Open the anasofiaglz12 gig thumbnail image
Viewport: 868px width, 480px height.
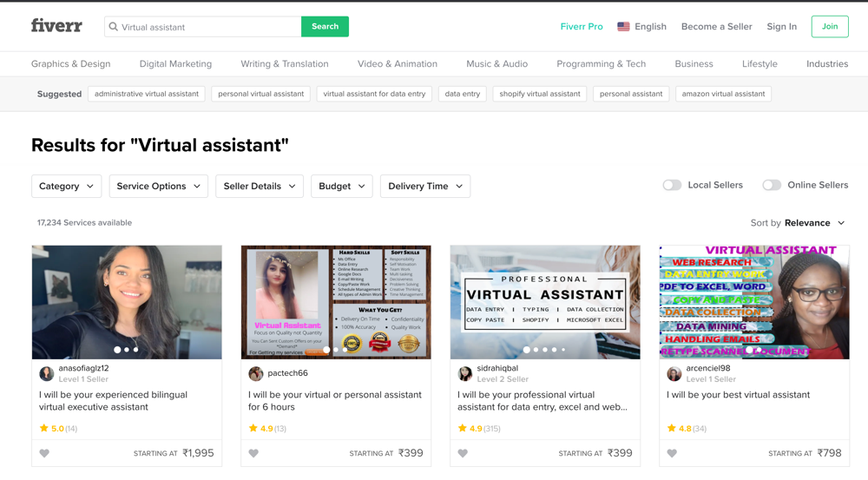127,302
